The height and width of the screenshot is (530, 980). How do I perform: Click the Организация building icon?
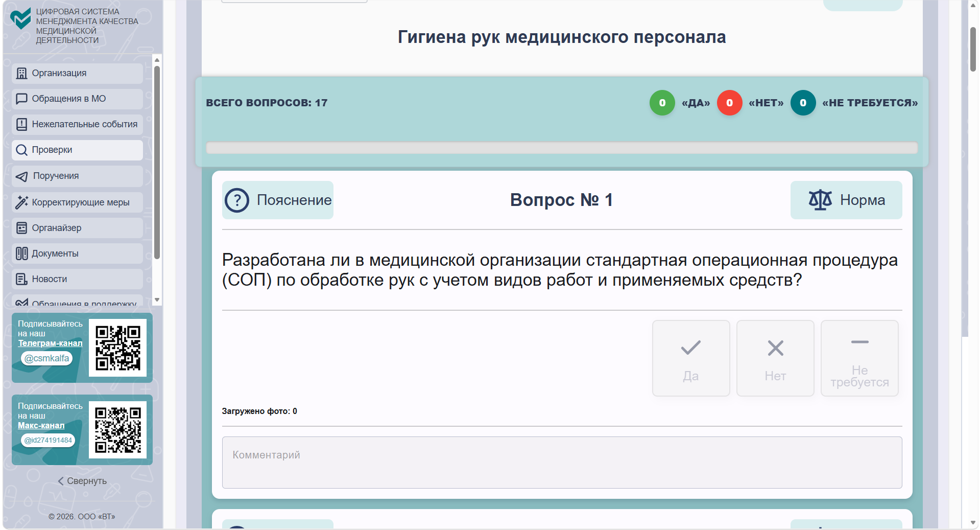(x=21, y=74)
